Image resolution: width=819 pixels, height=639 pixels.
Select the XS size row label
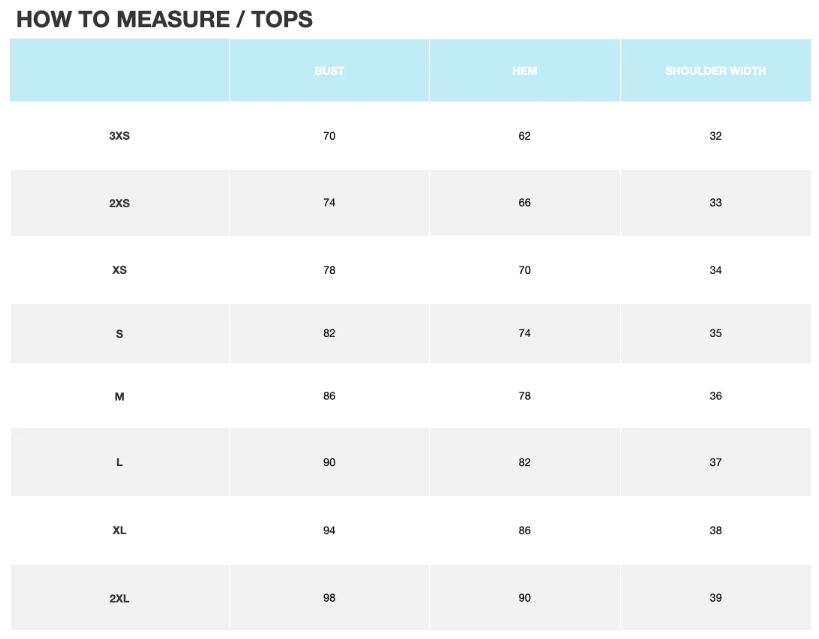[x=119, y=270]
